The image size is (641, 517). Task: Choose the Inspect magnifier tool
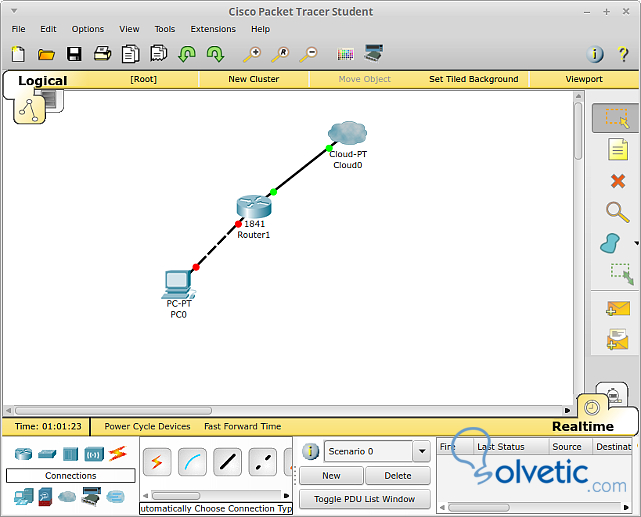(618, 212)
